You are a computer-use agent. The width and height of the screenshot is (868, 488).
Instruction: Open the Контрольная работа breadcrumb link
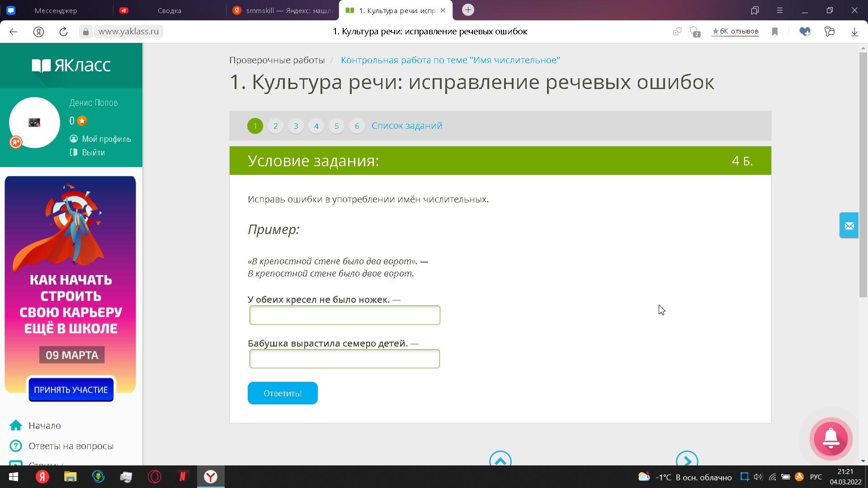[x=450, y=60]
